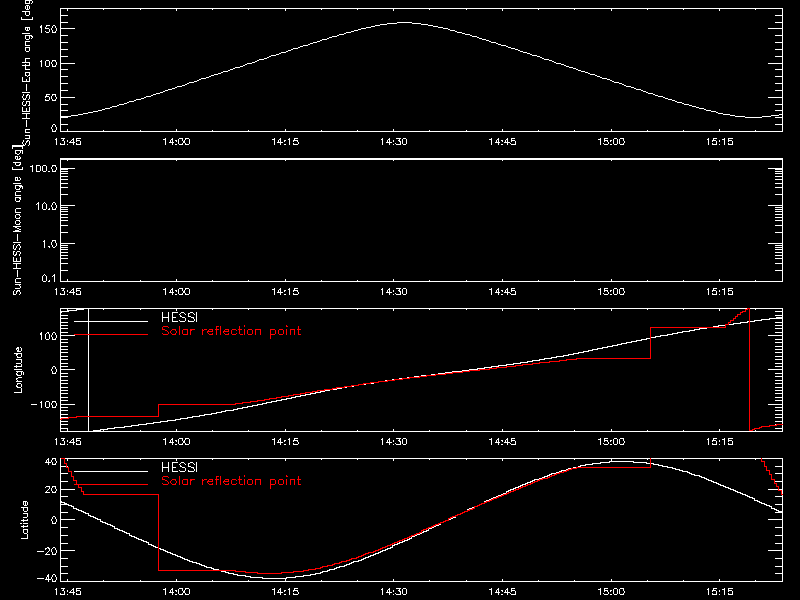The height and width of the screenshot is (600, 800).
Task: Click the Sun-HESSI-Moon angle axis title
Action: point(17,220)
